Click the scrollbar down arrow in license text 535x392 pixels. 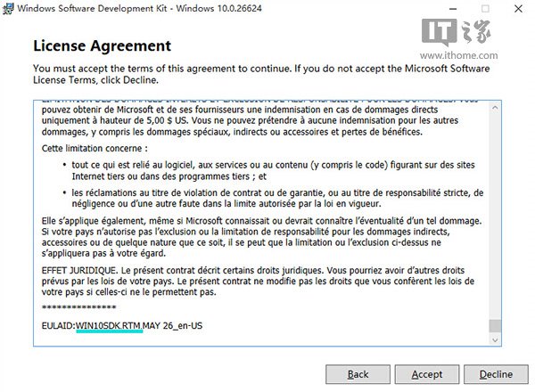click(495, 339)
